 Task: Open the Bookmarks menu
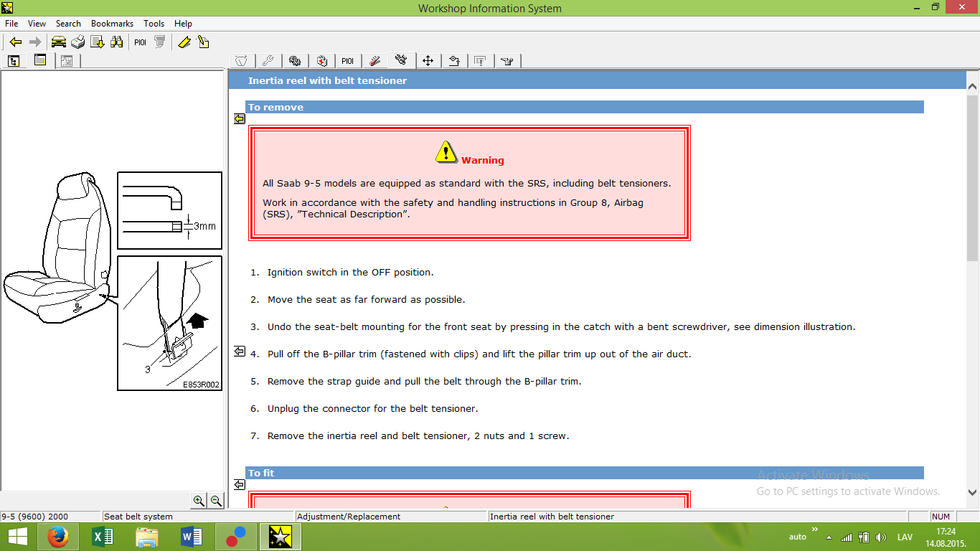click(112, 24)
